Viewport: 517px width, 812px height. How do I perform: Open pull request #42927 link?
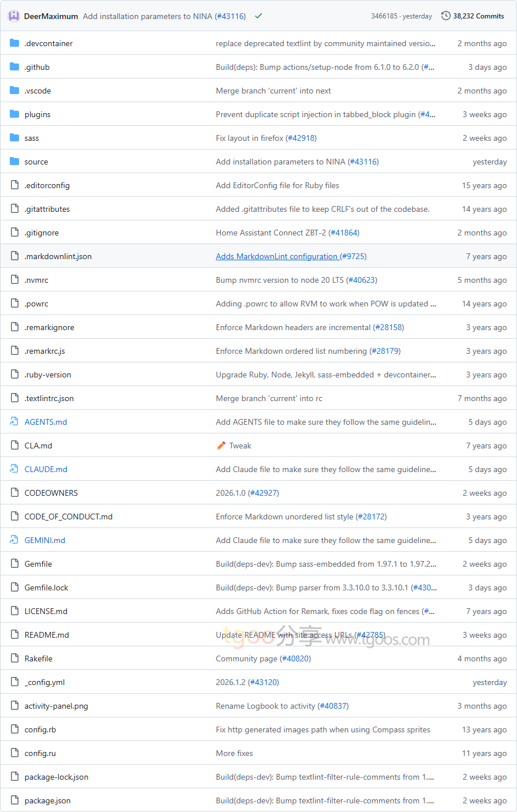264,493
